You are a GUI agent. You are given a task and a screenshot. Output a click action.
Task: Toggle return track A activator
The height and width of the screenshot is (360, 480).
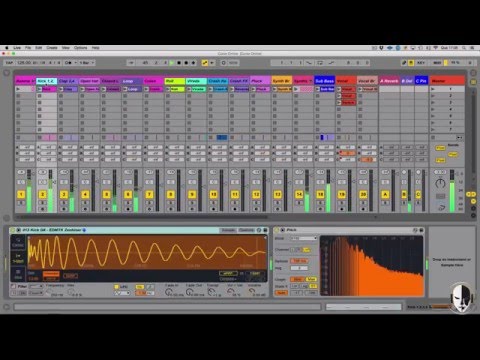tap(385, 194)
